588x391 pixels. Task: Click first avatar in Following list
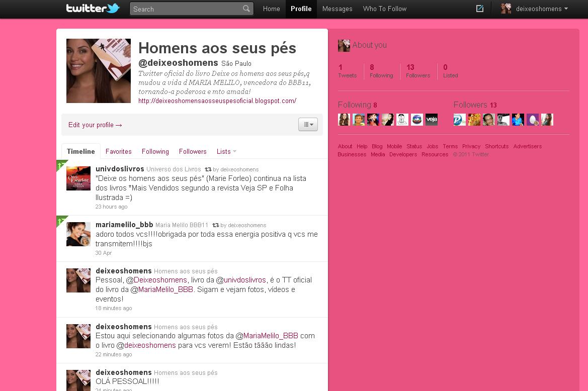344,120
